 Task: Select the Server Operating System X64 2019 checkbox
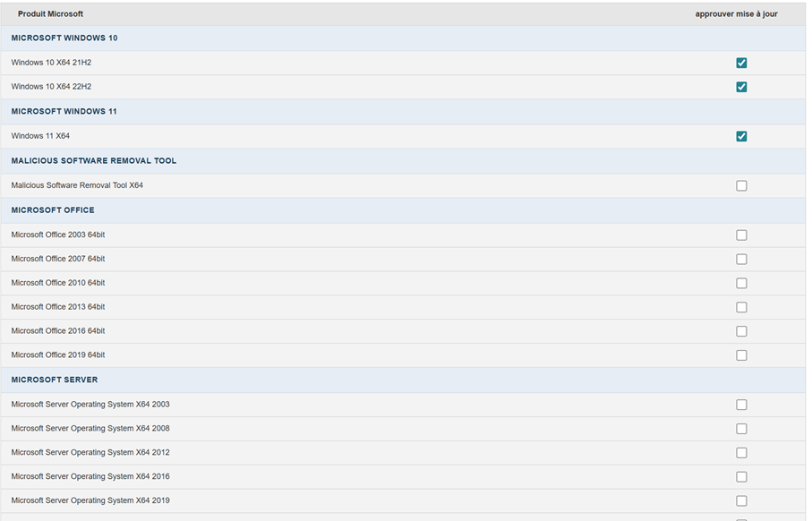(741, 501)
